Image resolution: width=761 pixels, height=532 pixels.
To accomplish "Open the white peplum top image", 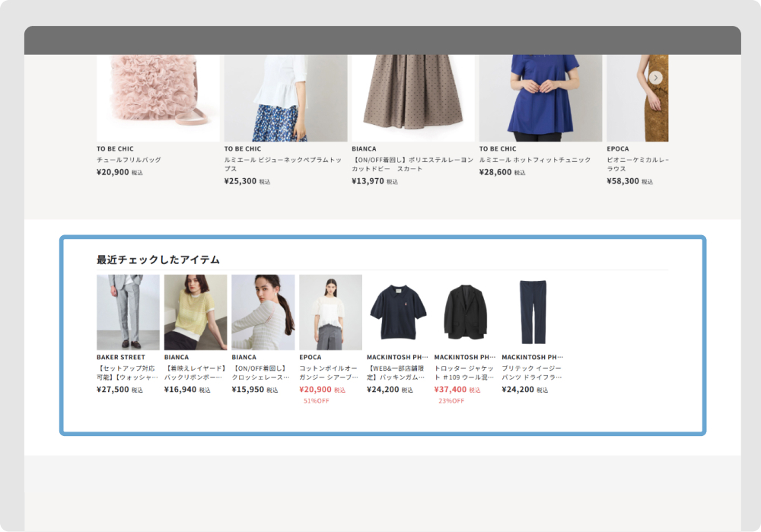I will pos(286,98).
